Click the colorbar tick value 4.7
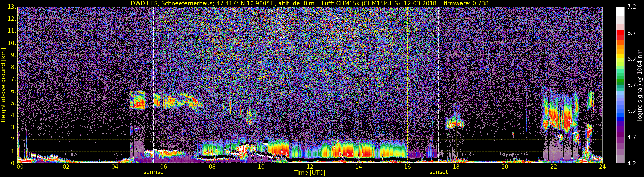The image size is (644, 177). [632, 137]
